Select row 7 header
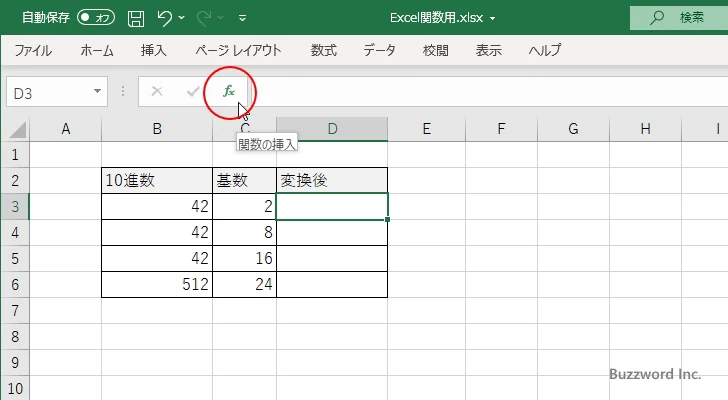 point(15,310)
